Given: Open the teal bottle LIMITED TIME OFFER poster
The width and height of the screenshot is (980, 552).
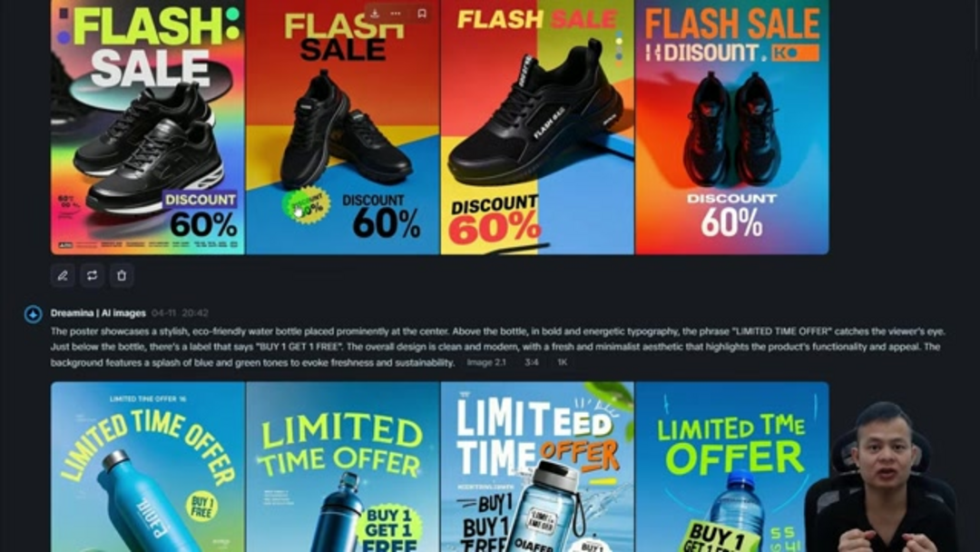Looking at the screenshot, I should pos(148,467).
